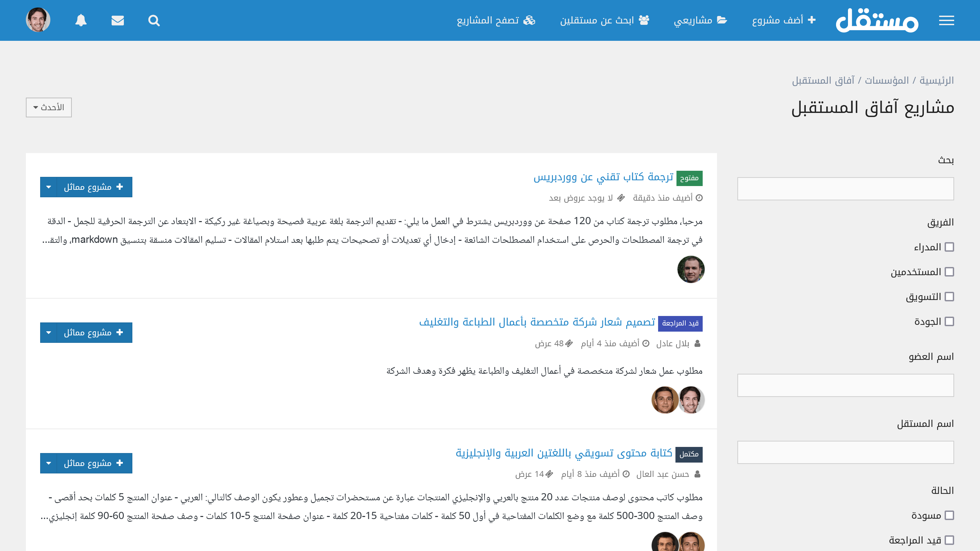Screen dimensions: 980x551
Task: Toggle the التسويق team checkbox
Action: 949,297
